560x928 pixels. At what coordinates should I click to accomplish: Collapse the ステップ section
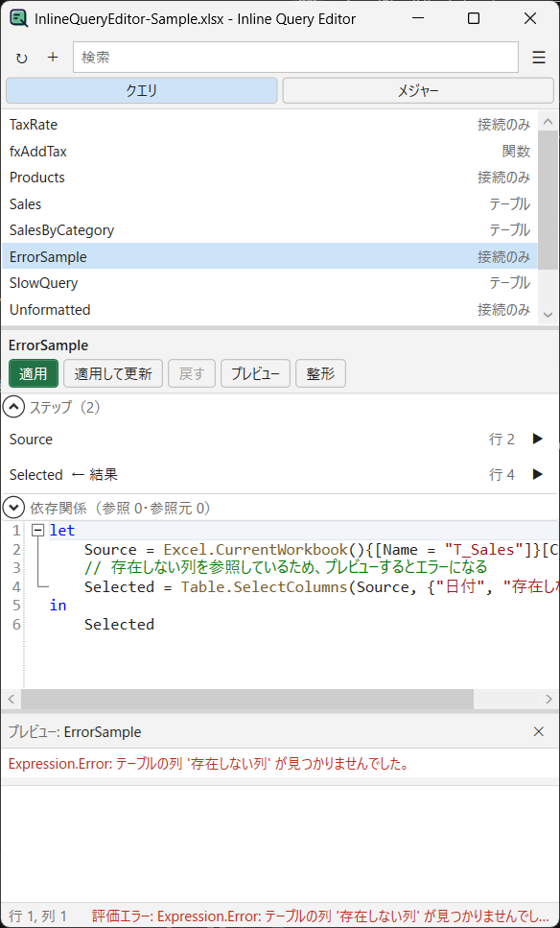[14, 407]
